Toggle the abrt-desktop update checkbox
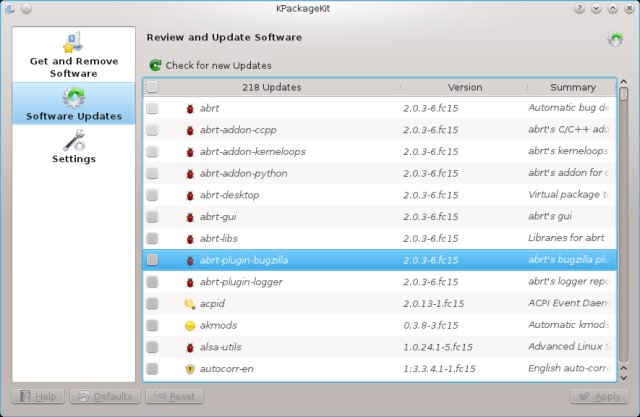Image resolution: width=640 pixels, height=417 pixels. (x=152, y=196)
